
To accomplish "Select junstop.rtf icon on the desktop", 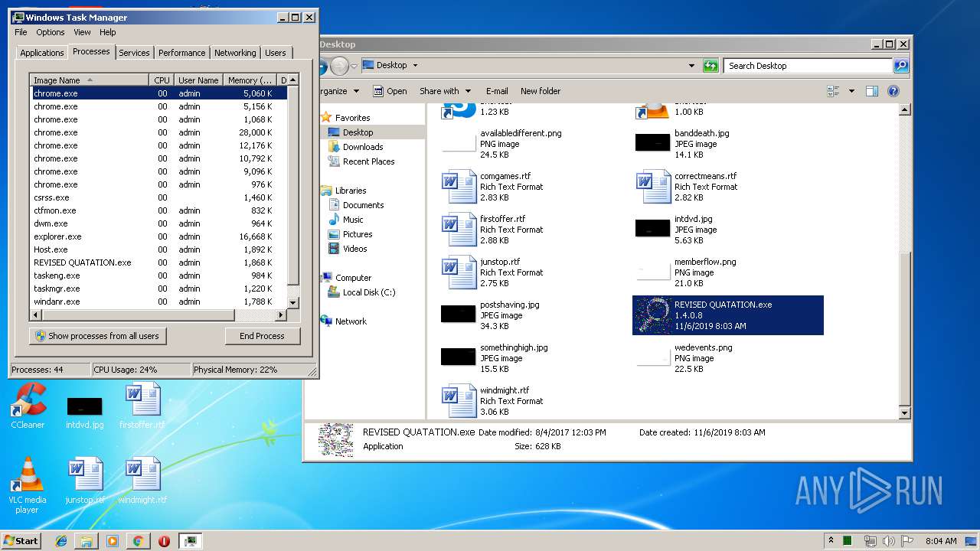I will [84, 481].
